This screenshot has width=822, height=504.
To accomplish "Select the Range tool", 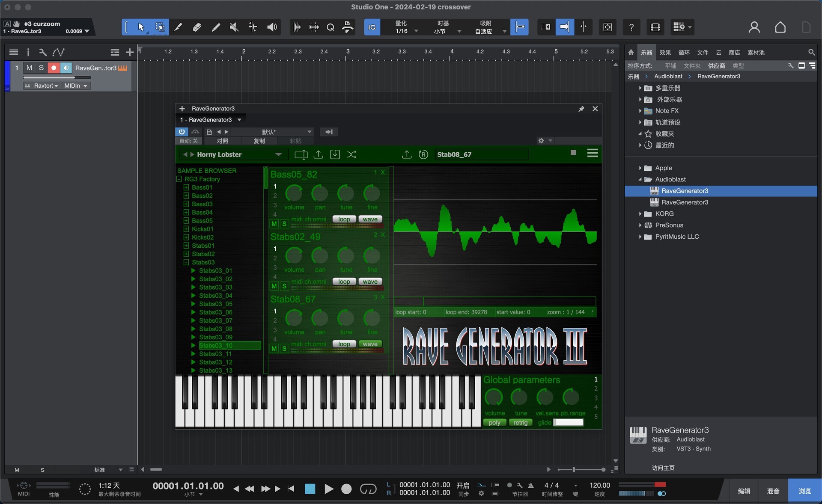I will (x=160, y=27).
